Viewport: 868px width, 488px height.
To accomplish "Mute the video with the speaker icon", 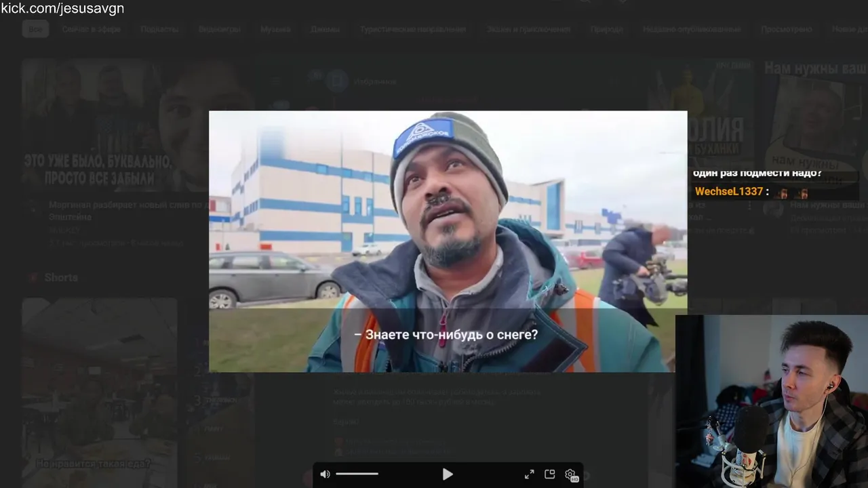I will pyautogui.click(x=325, y=474).
